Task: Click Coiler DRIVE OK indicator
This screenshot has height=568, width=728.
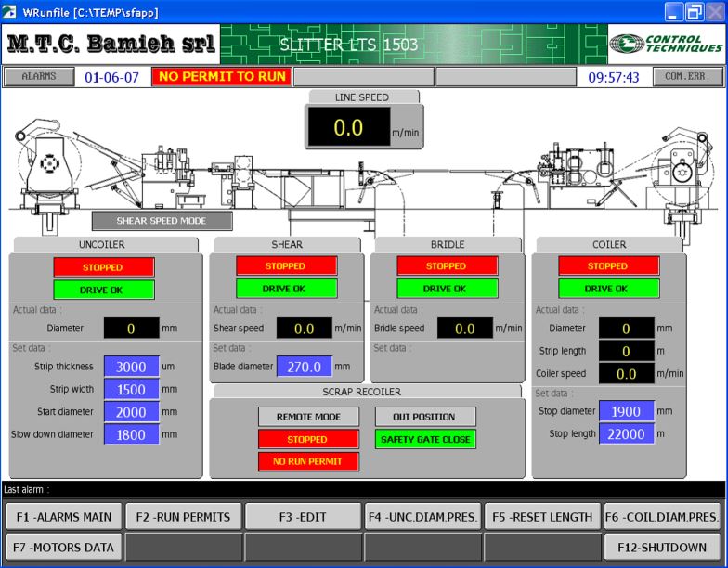Action: pyautogui.click(x=609, y=289)
